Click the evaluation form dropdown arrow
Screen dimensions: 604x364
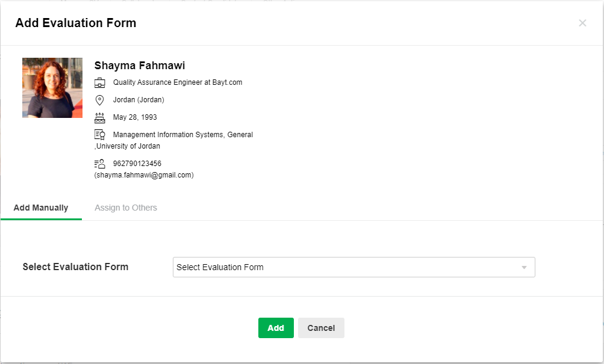524,267
